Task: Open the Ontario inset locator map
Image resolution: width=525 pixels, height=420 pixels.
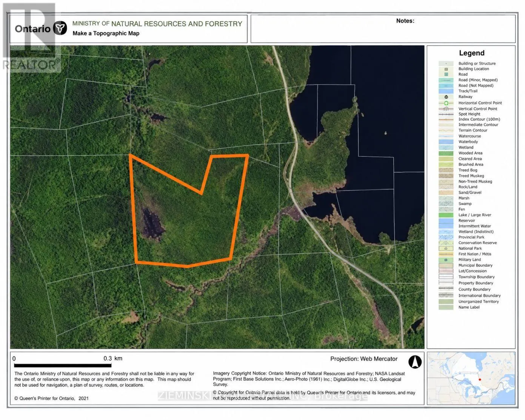Action: tap(471, 378)
